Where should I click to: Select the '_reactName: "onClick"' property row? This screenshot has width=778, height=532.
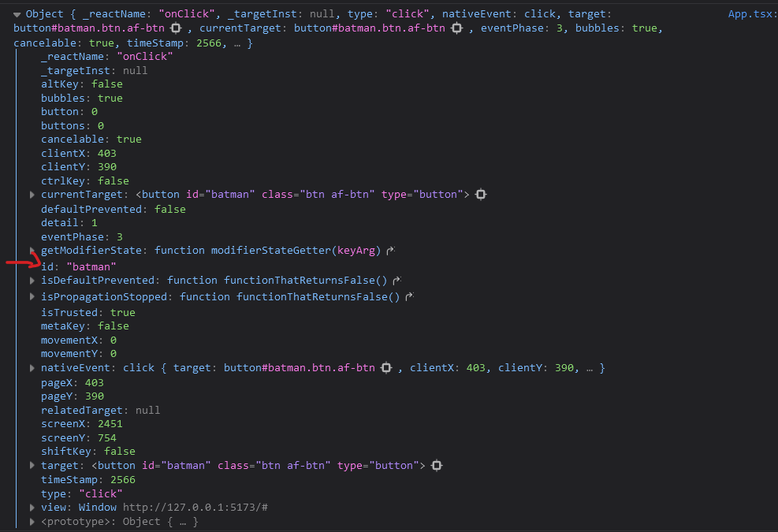coord(106,57)
